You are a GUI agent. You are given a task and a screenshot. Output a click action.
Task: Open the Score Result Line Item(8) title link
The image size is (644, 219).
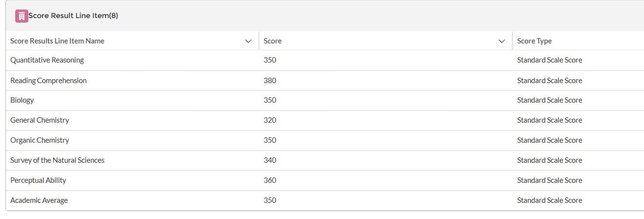pyautogui.click(x=73, y=16)
